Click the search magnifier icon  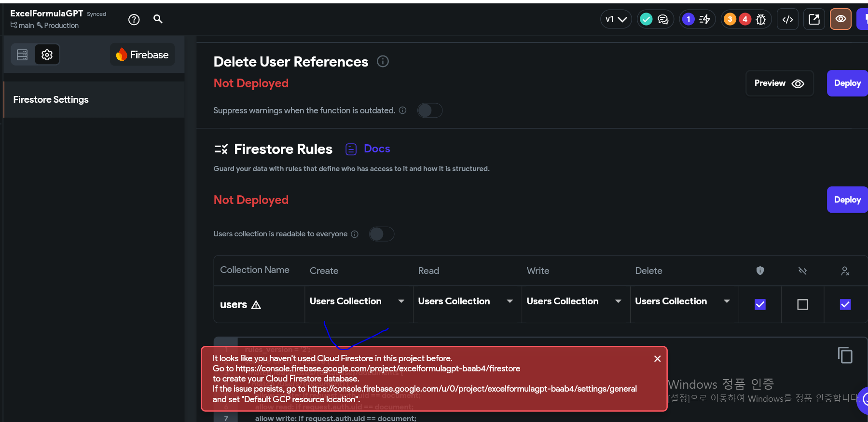click(158, 19)
